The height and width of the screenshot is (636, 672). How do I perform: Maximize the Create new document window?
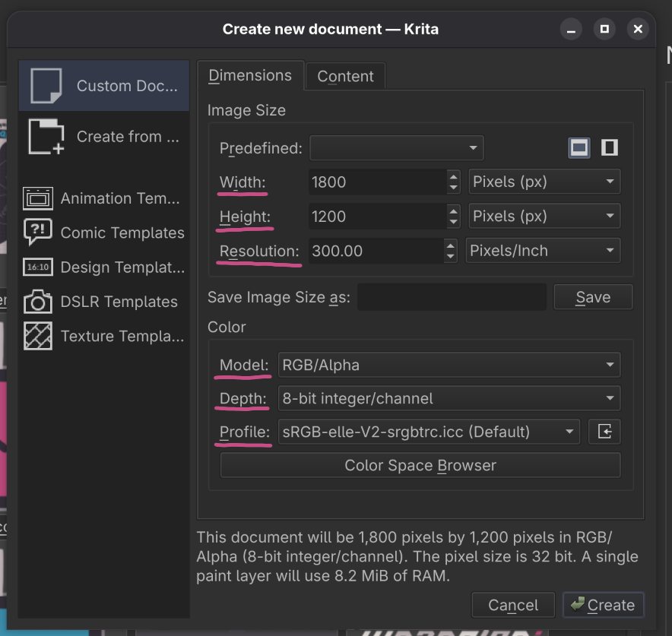click(604, 29)
